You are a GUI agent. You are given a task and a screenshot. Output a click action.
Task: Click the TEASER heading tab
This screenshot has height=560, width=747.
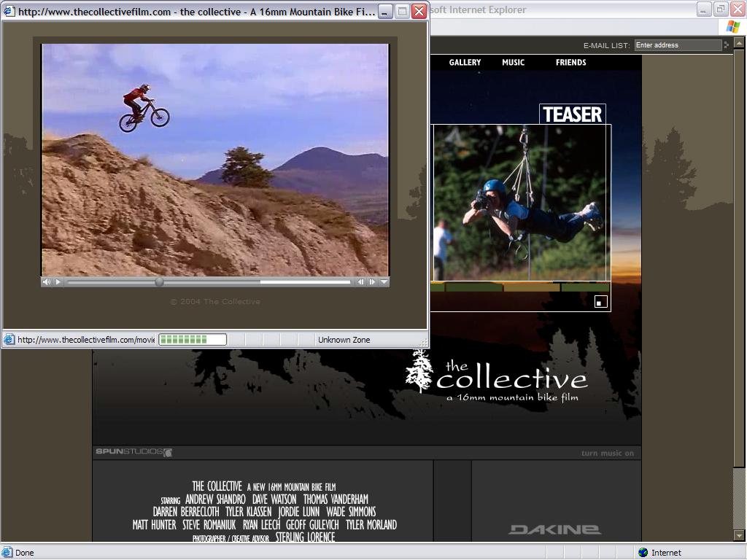[573, 114]
